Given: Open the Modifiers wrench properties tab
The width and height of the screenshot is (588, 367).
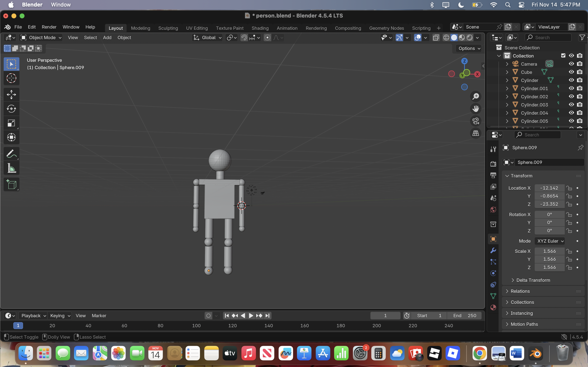Looking at the screenshot, I should click(493, 251).
